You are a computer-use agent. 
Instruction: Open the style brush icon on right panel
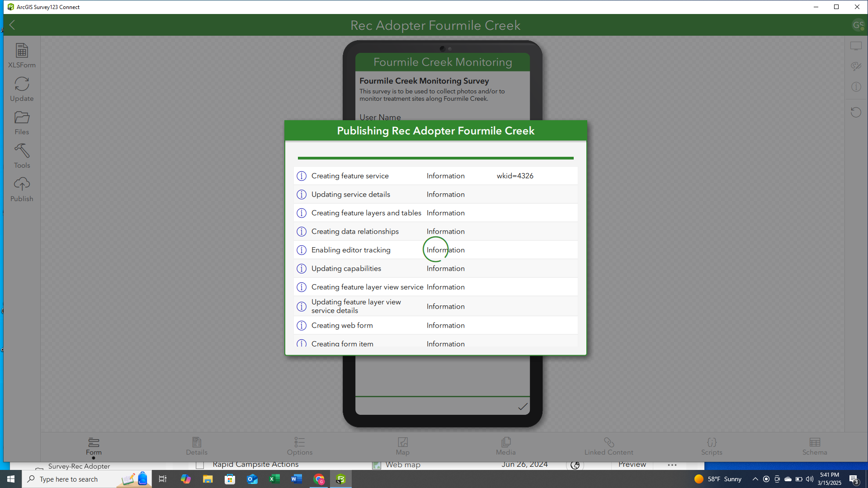click(x=856, y=66)
